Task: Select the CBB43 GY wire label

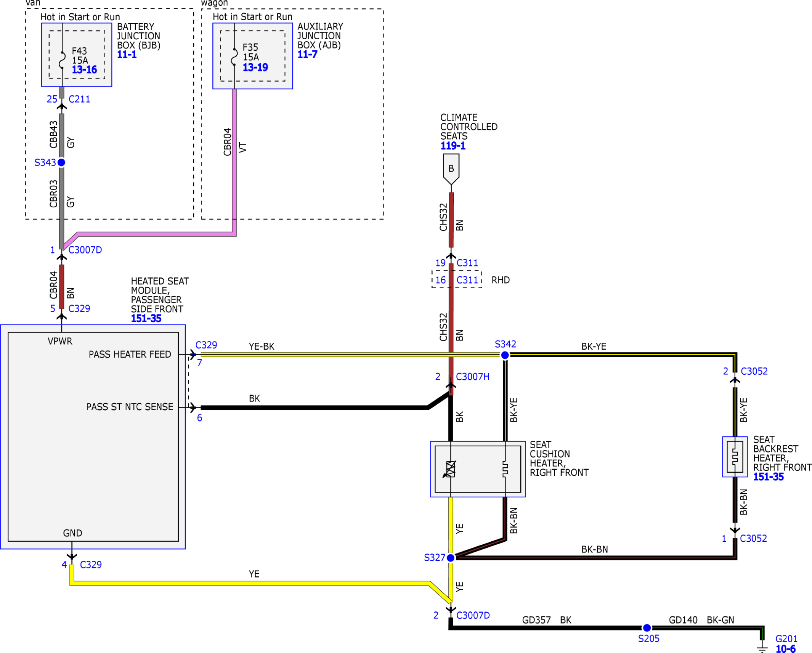Action: [62, 135]
